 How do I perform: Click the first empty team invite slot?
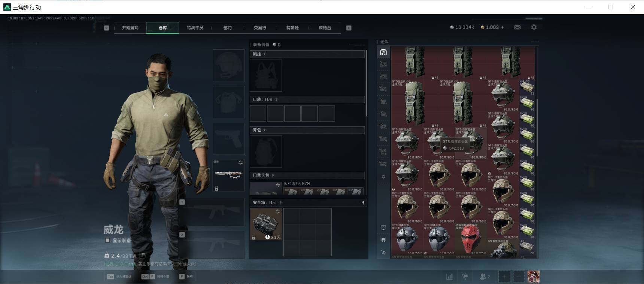pyautogui.click(x=504, y=277)
